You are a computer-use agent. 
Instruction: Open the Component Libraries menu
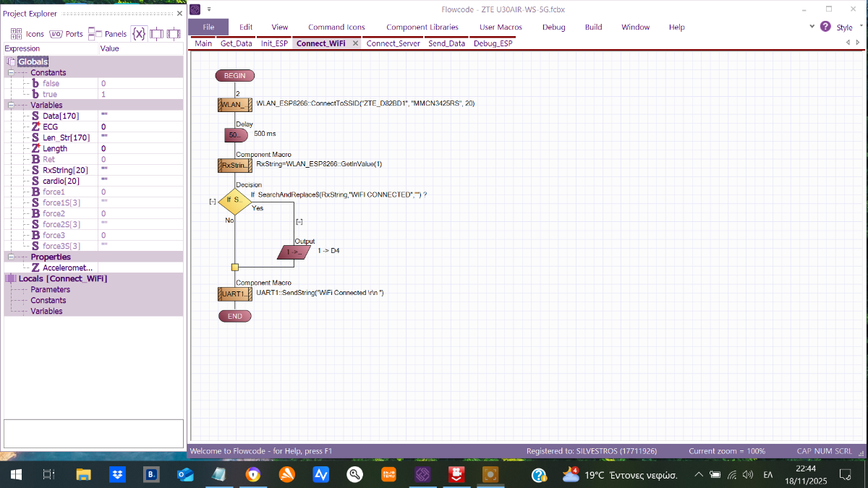(422, 27)
